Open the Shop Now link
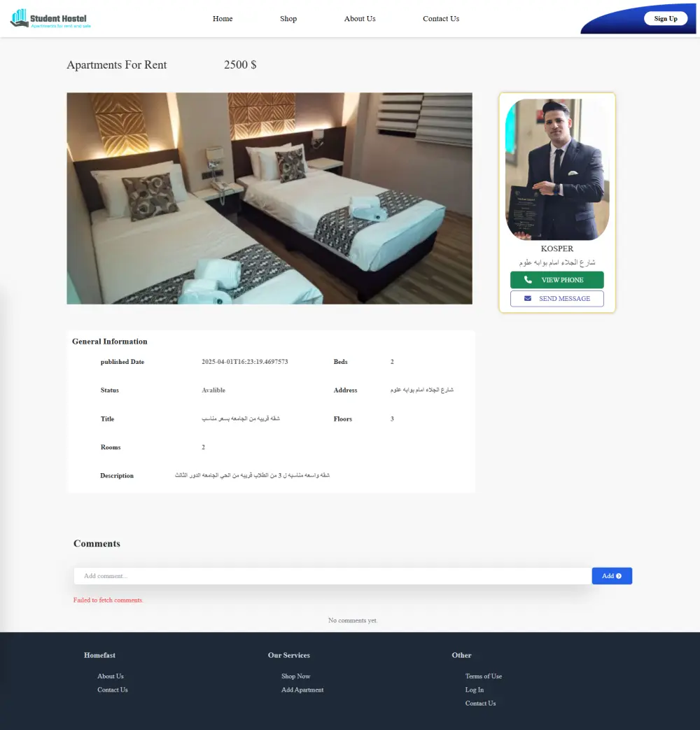Image resolution: width=700 pixels, height=730 pixels. (295, 675)
